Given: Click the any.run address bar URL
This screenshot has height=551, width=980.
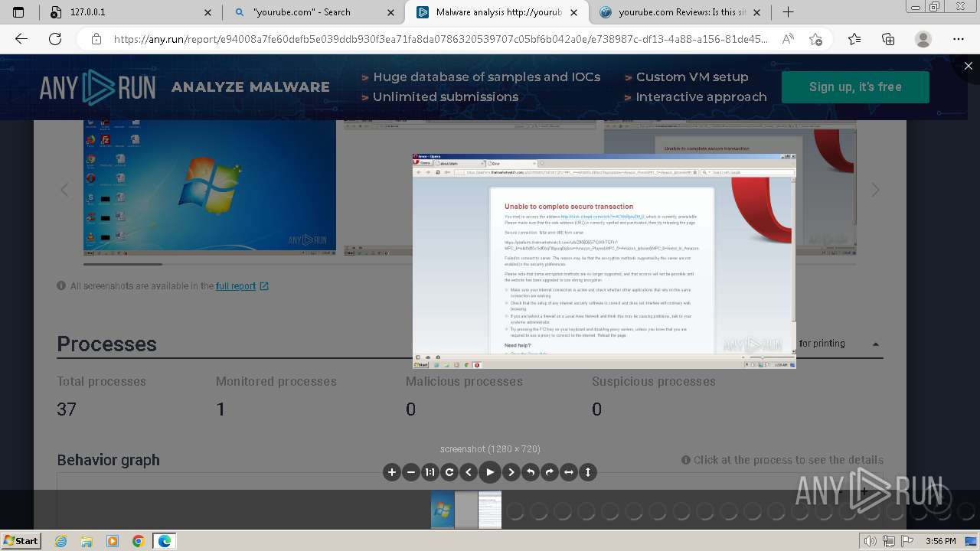Looking at the screenshot, I should [441, 39].
